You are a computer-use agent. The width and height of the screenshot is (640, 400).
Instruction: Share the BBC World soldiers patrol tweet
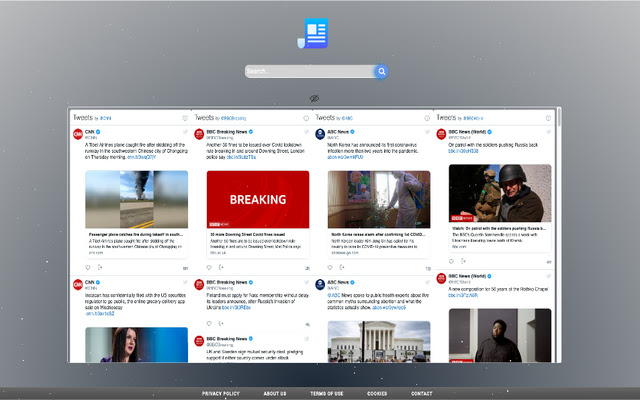coord(463,261)
